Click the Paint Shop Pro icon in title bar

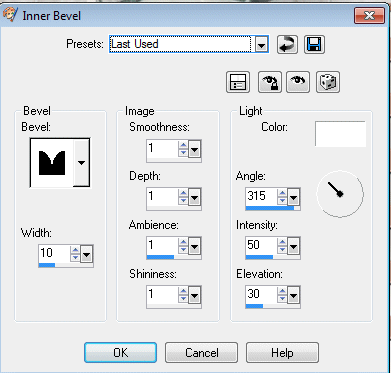pyautogui.click(x=9, y=15)
